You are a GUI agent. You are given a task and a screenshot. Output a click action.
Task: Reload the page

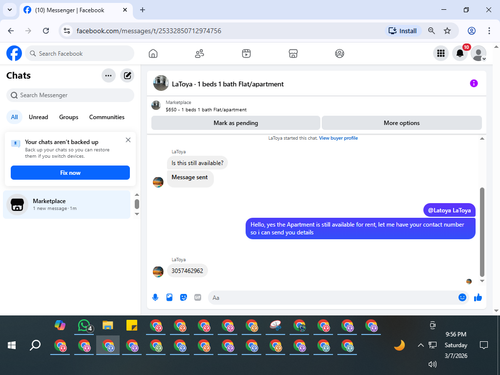pos(46,31)
